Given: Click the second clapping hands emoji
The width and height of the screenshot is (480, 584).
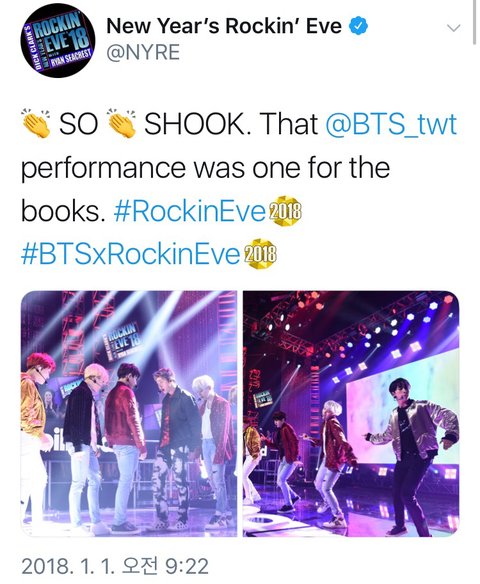Looking at the screenshot, I should coord(121,123).
